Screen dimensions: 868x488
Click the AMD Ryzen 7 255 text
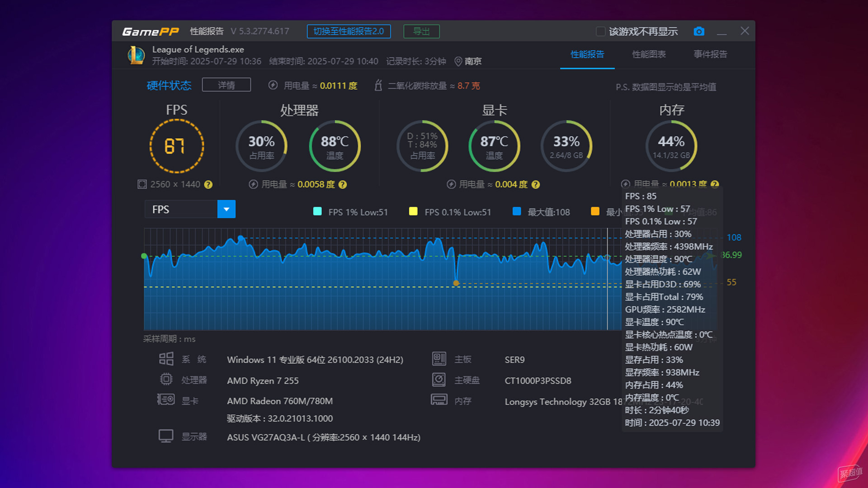263,380
